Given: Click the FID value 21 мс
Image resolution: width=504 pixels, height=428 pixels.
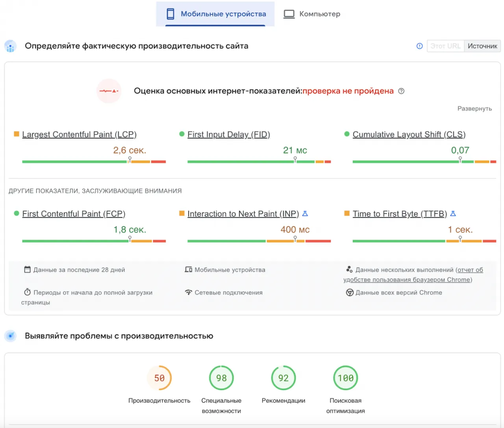Looking at the screenshot, I should coord(295,150).
